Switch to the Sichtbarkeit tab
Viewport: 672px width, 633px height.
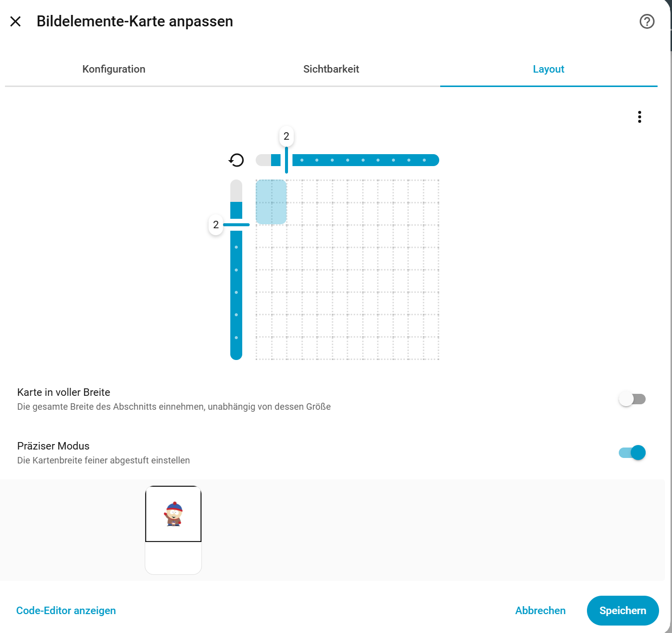pos(331,69)
